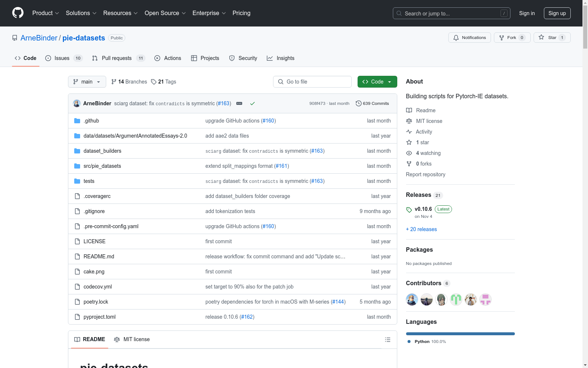Viewport: 588px width, 368px height.
Task: Expand the green Code dropdown button
Action: point(377,82)
